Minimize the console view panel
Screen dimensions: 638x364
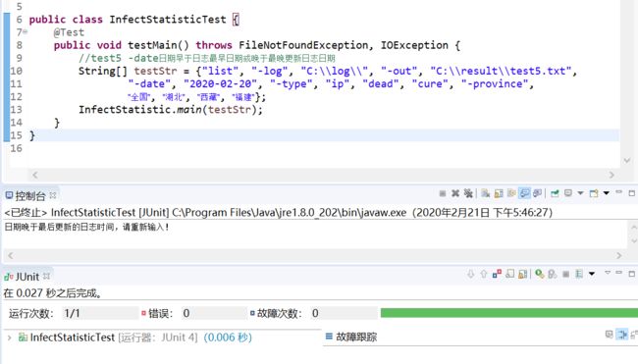[x=619, y=192]
